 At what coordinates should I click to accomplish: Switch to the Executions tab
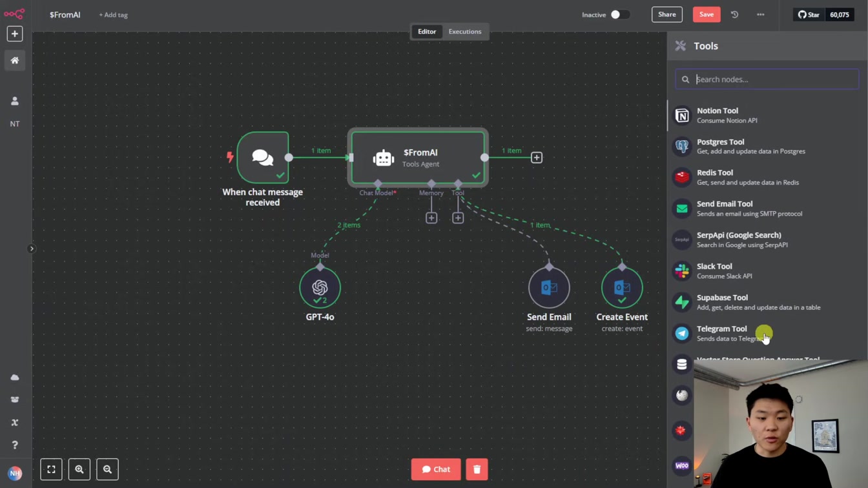point(464,32)
